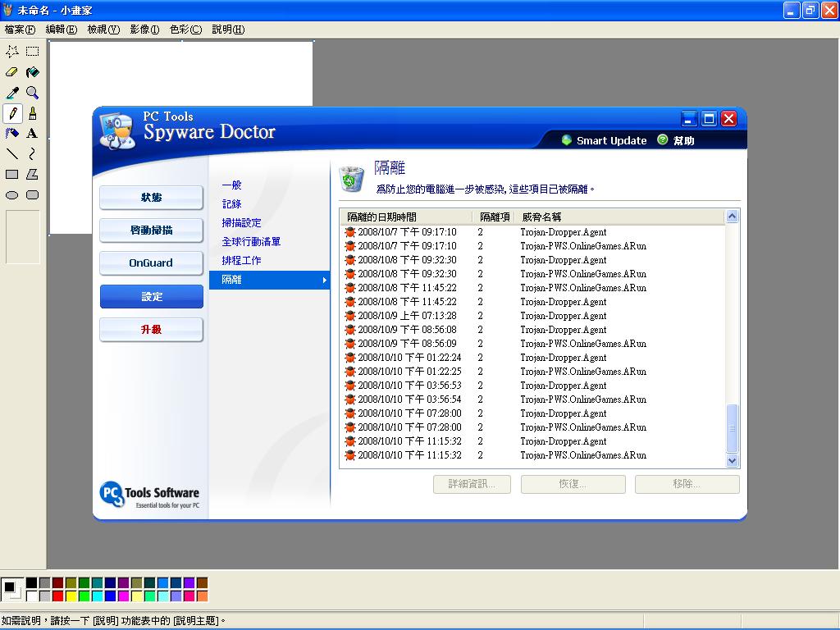840x630 pixels.
Task: Open the 色彩(C) menu
Action: (185, 30)
